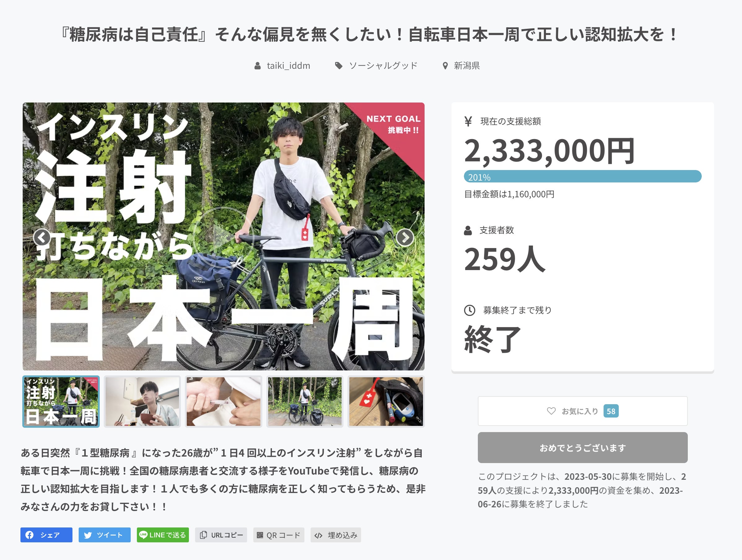Select the first 日本一周 title thumbnail
This screenshot has height=560, width=742.
[61, 402]
